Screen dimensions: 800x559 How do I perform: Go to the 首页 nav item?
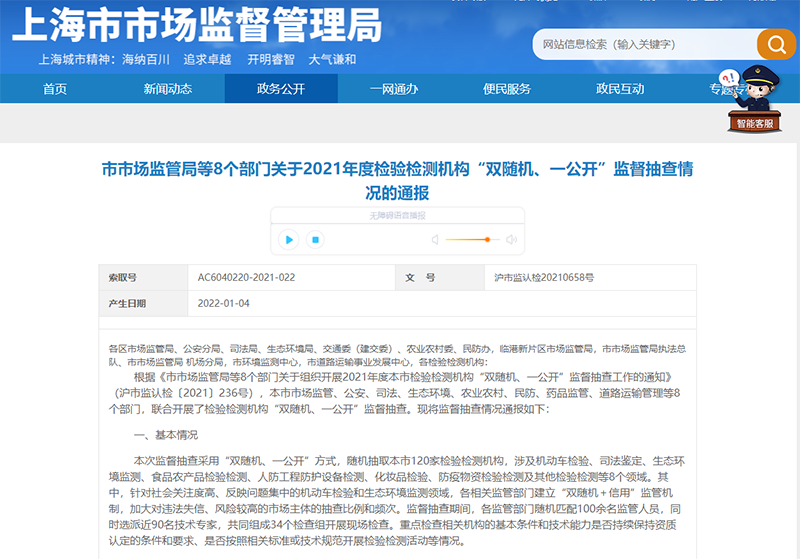tap(55, 89)
